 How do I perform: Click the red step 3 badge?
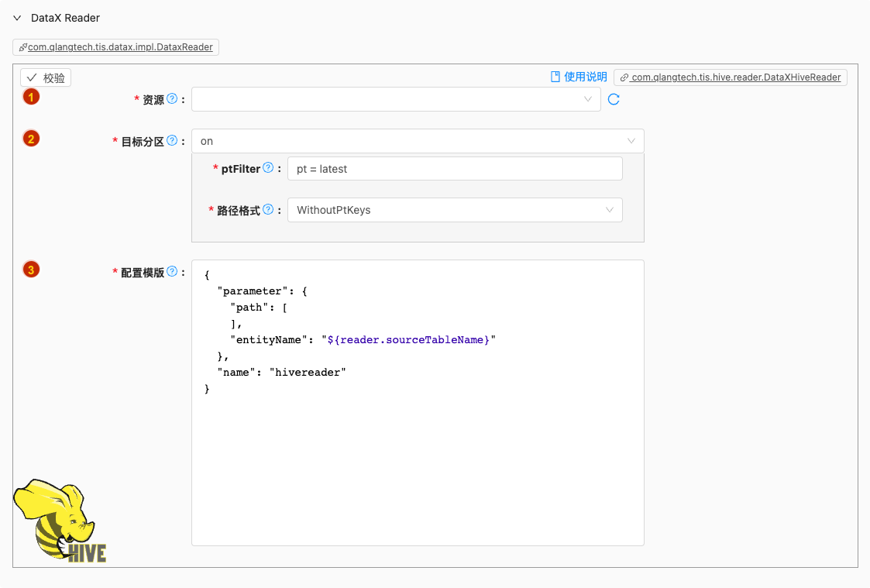[x=30, y=270]
